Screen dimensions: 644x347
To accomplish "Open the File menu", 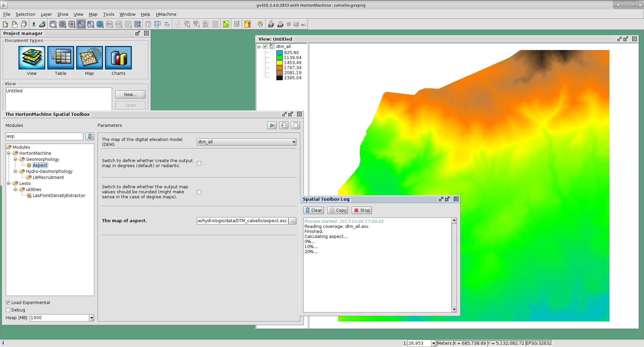I will pos(7,14).
